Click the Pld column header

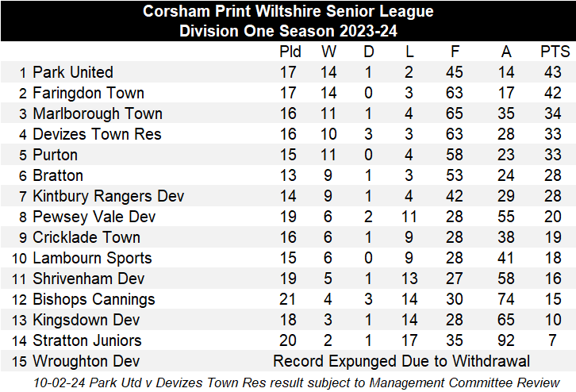290,52
